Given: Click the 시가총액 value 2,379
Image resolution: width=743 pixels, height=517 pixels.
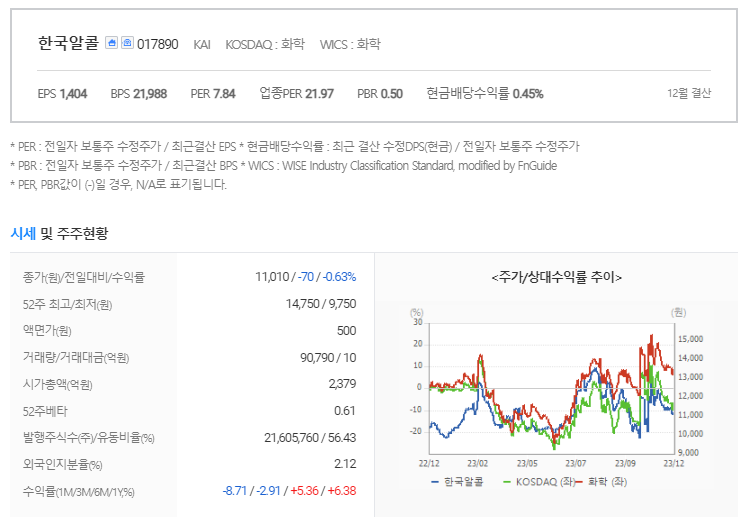Looking at the screenshot, I should point(342,384).
